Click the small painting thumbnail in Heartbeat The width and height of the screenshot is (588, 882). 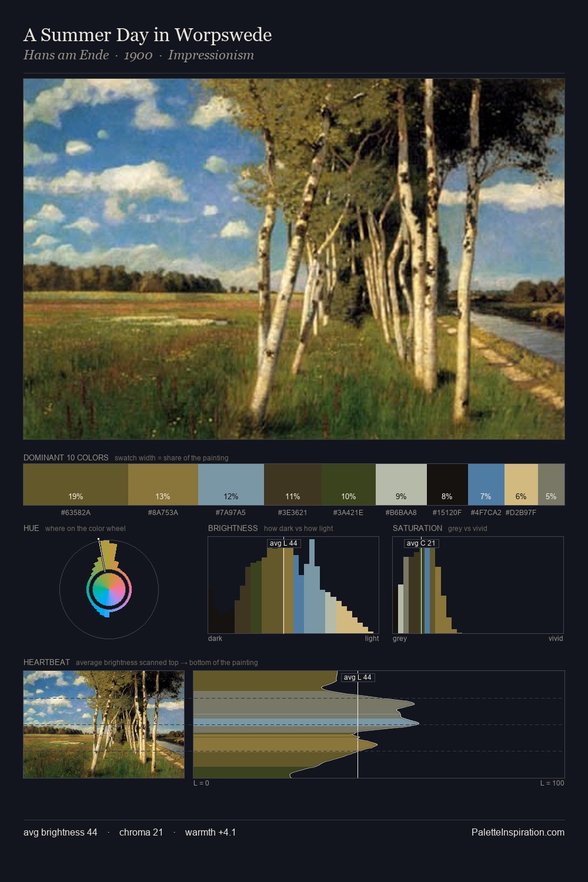103,724
